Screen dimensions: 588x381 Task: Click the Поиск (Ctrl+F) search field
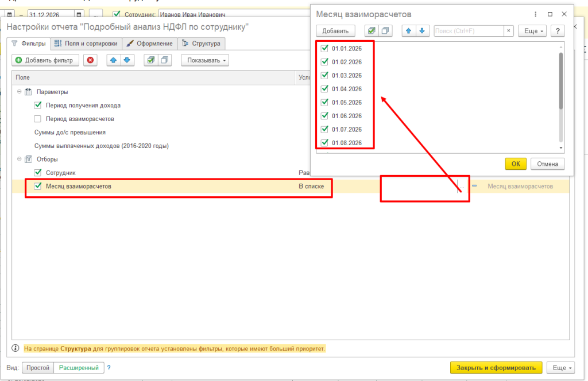[x=468, y=31]
